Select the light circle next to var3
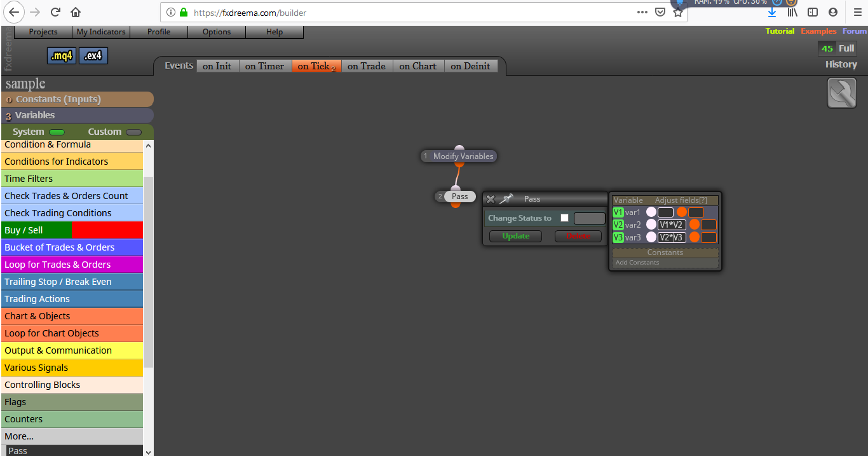Screen dimensions: 868x456 [651, 237]
